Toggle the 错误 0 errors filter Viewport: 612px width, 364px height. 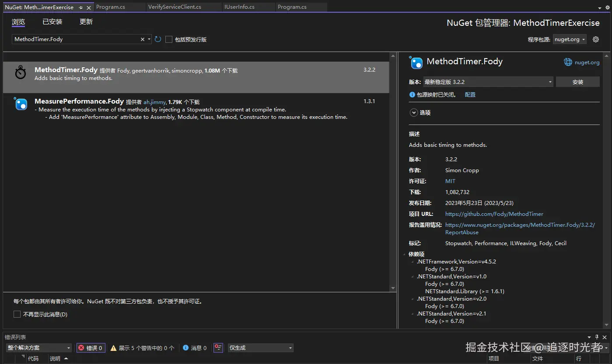click(x=91, y=348)
